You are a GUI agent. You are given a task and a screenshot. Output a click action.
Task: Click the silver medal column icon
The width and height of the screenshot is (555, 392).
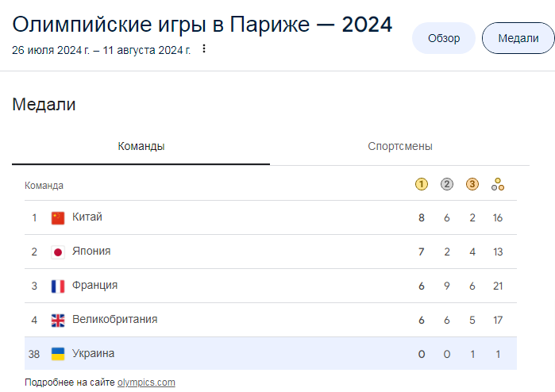[x=447, y=184]
